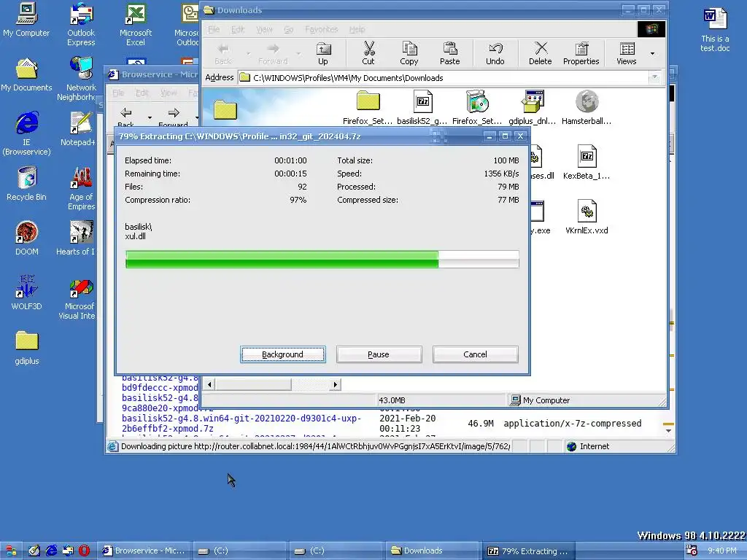Launch IE (Browservice) desktop icon
Viewport: 747px width, 560px height.
click(27, 133)
